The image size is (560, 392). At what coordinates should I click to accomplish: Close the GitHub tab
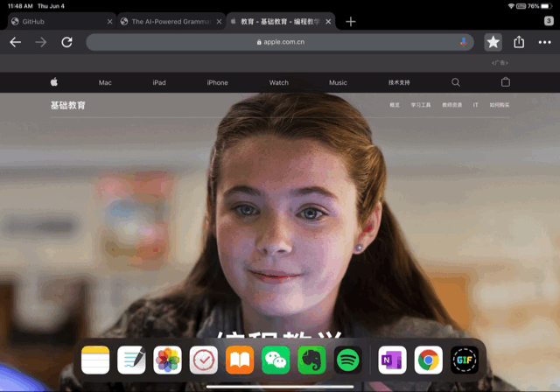109,22
